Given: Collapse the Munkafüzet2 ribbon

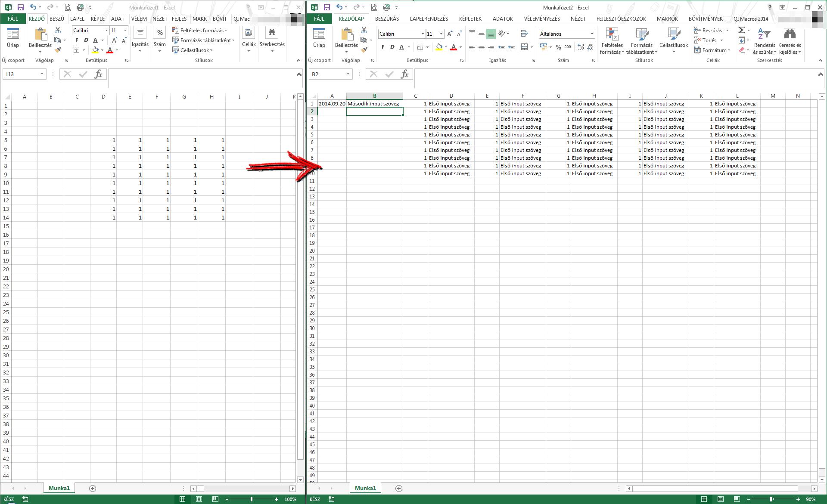Looking at the screenshot, I should 820,60.
